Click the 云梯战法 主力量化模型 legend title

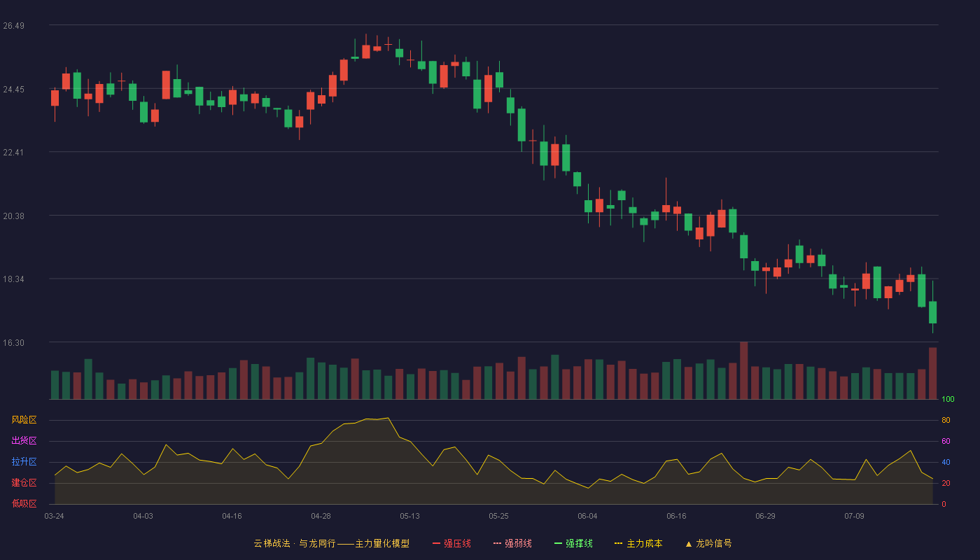pyautogui.click(x=331, y=543)
